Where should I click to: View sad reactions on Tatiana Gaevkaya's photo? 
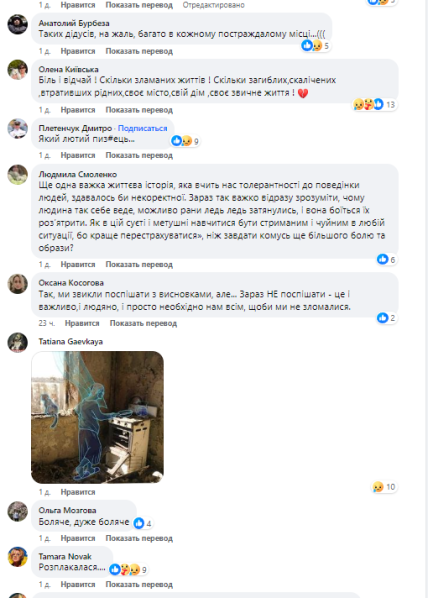pyautogui.click(x=385, y=487)
